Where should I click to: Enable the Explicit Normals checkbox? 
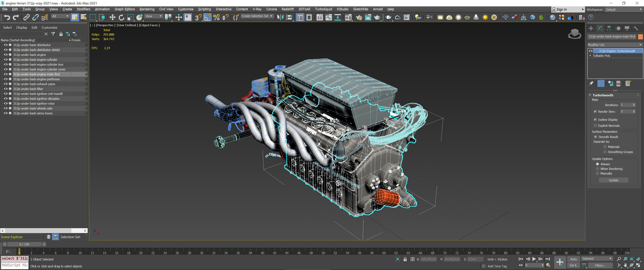point(595,125)
